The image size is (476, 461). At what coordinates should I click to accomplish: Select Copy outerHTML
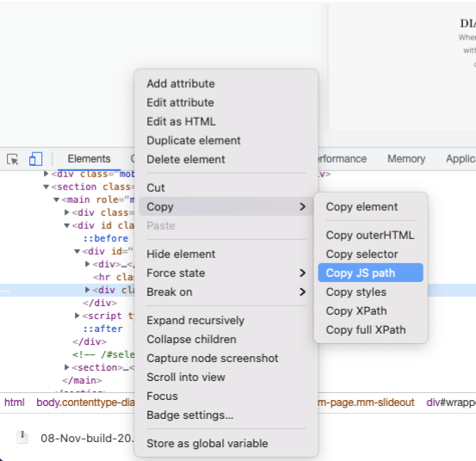point(370,236)
